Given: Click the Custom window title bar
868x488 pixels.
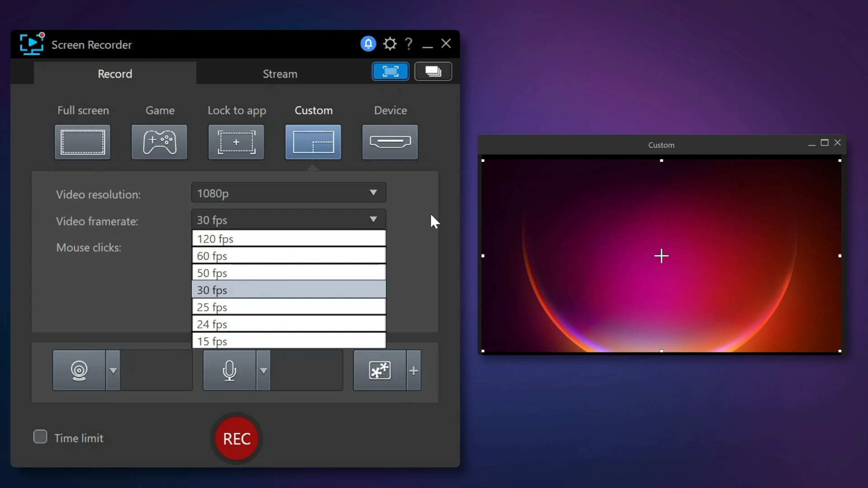Looking at the screenshot, I should tap(661, 145).
